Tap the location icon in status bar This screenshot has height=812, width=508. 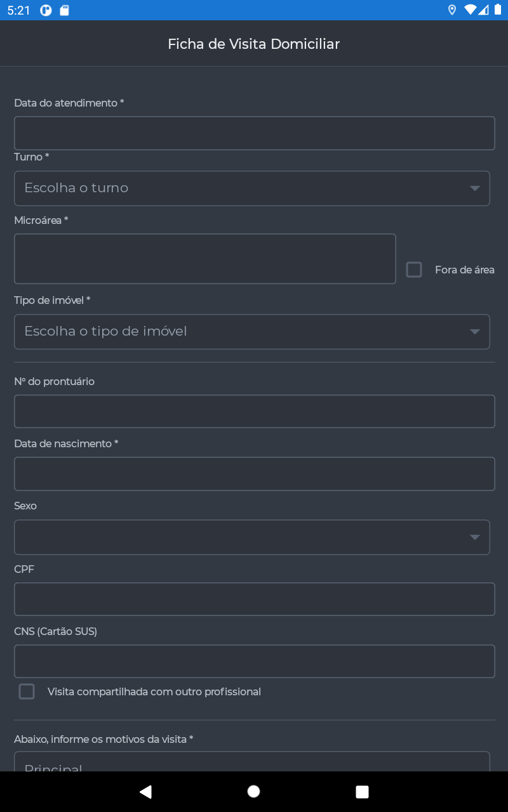tap(452, 10)
